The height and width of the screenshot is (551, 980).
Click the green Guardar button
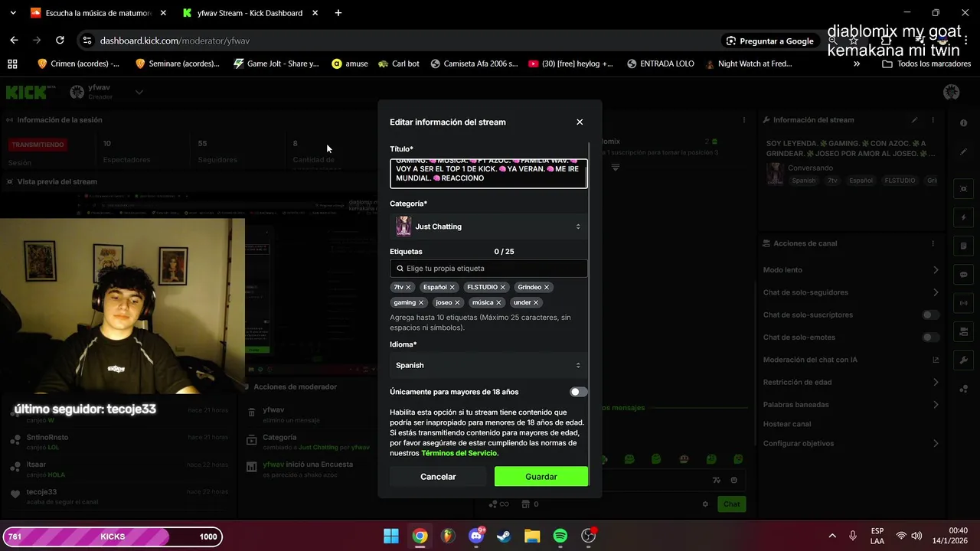[541, 477]
